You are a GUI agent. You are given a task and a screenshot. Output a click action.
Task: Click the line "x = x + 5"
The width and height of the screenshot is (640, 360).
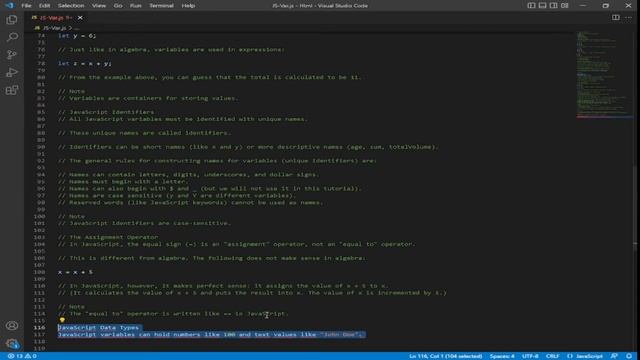click(76, 272)
